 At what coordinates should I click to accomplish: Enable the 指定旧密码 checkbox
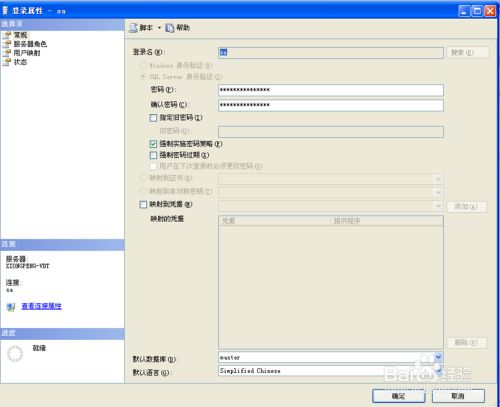coord(153,118)
